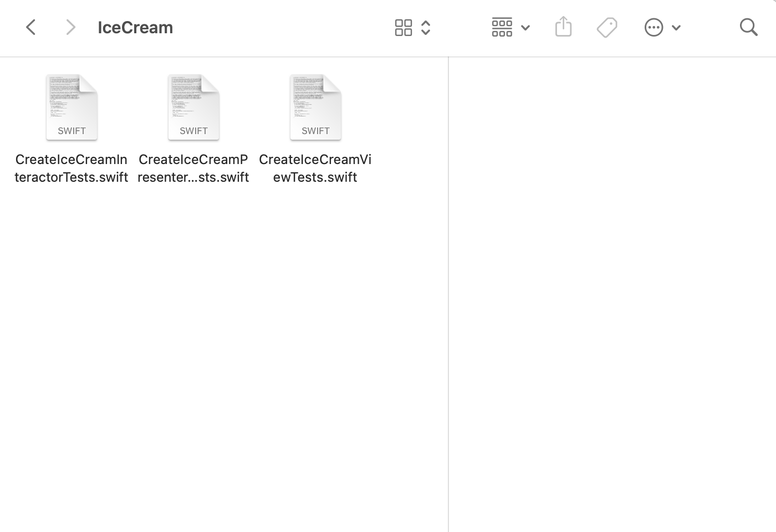Open the dropdown arrow next to the ellipsis button

click(676, 27)
